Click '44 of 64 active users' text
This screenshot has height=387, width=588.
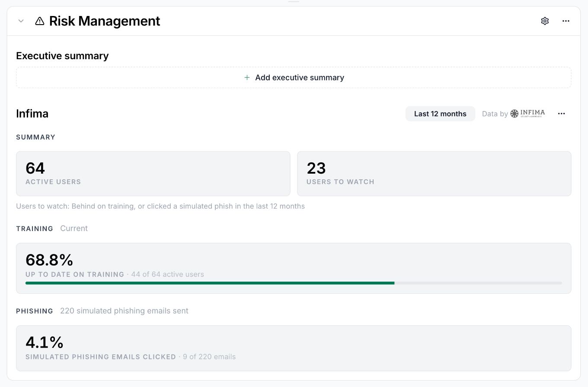(168, 274)
